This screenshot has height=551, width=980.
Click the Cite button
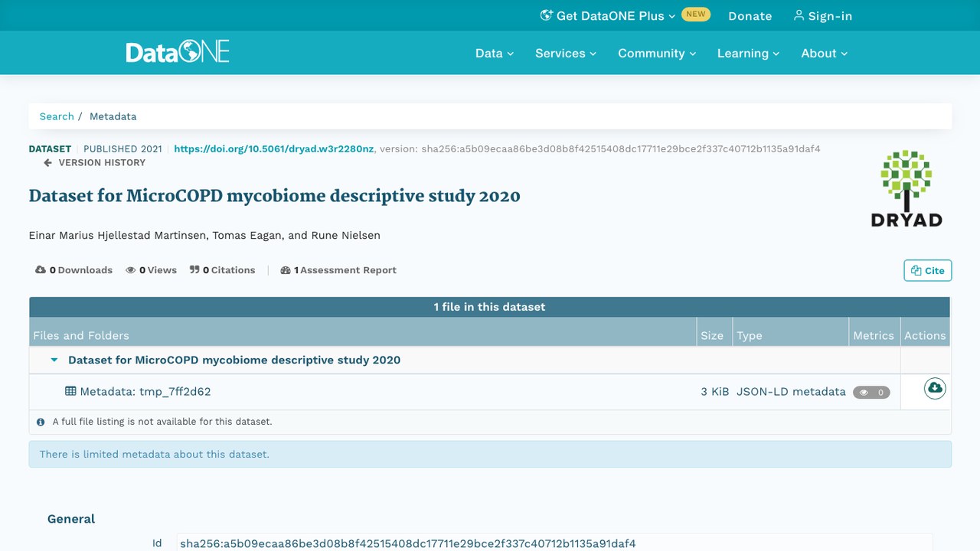pyautogui.click(x=928, y=270)
